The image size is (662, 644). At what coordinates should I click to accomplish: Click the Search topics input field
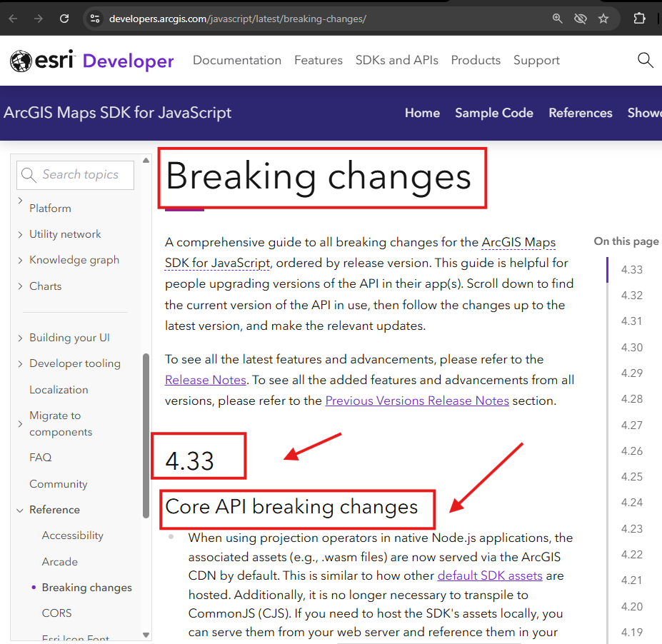[75, 175]
